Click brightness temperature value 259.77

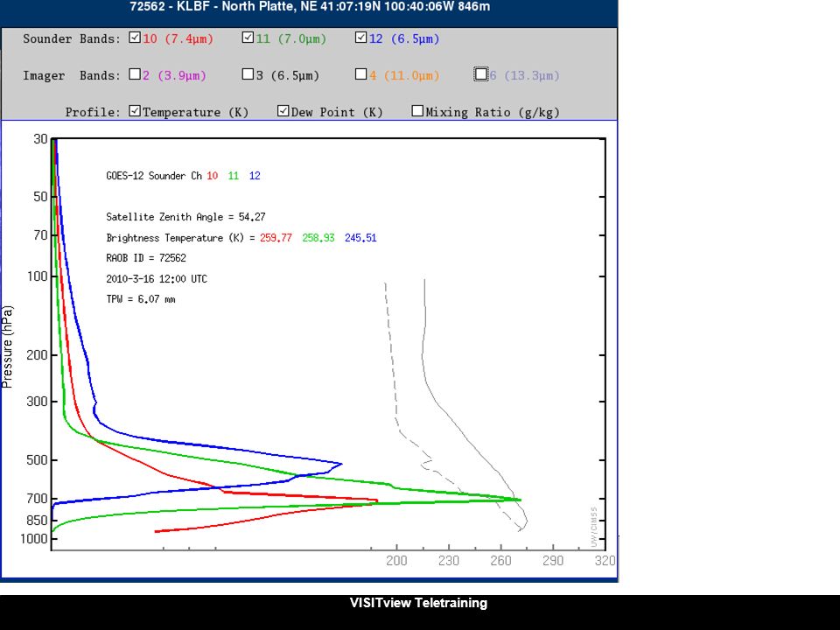[x=276, y=237]
